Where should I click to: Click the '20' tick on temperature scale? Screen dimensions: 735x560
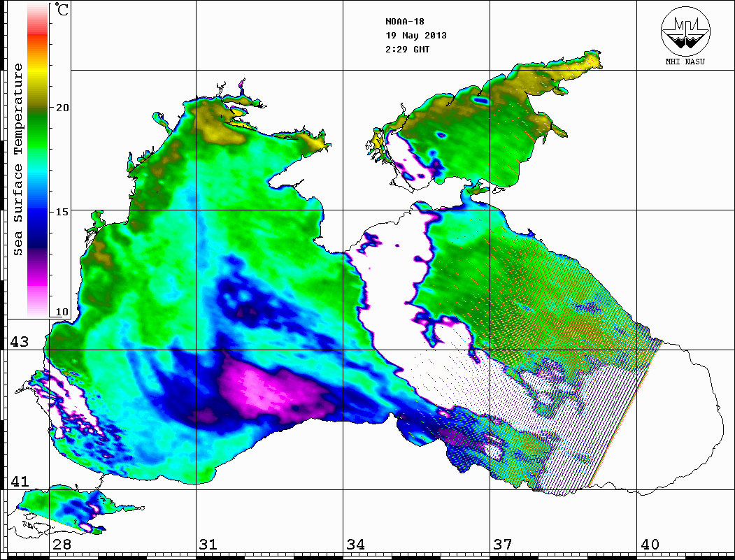pyautogui.click(x=62, y=108)
